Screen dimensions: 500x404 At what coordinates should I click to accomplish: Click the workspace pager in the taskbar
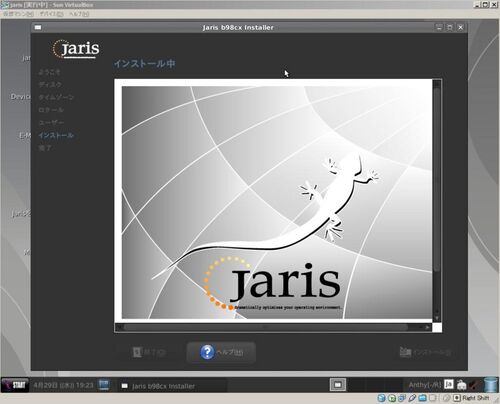pyautogui.click(x=365, y=385)
